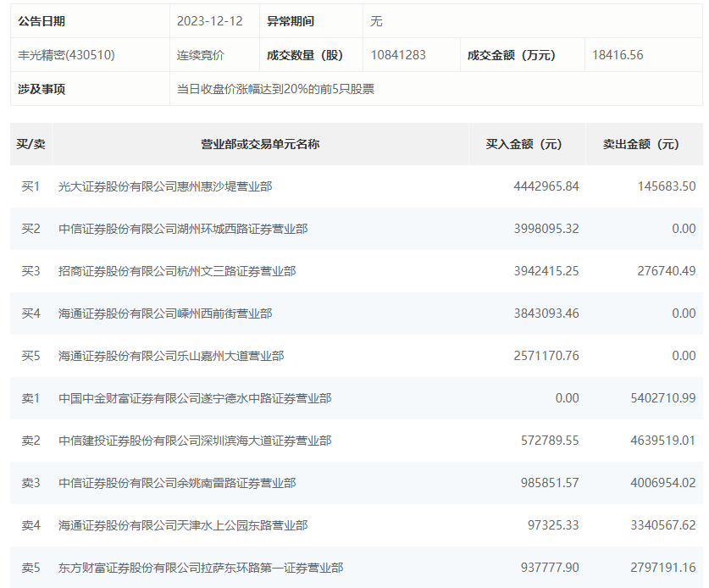Image resolution: width=709 pixels, height=588 pixels.
Task: Click the 卖1 rank label
Action: coord(30,398)
